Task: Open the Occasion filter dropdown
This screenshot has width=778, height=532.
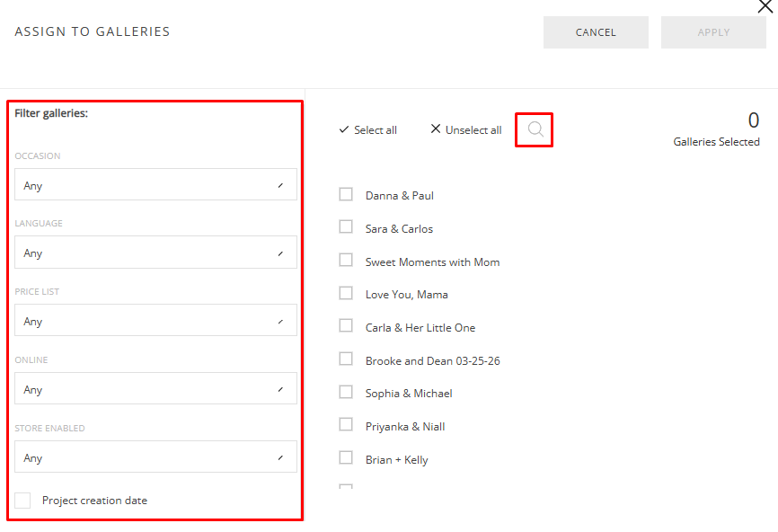Action: click(155, 185)
